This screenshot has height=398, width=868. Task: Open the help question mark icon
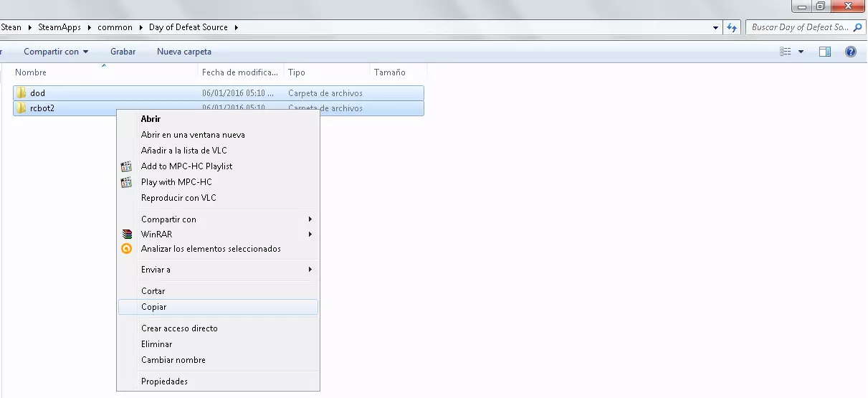tap(851, 52)
